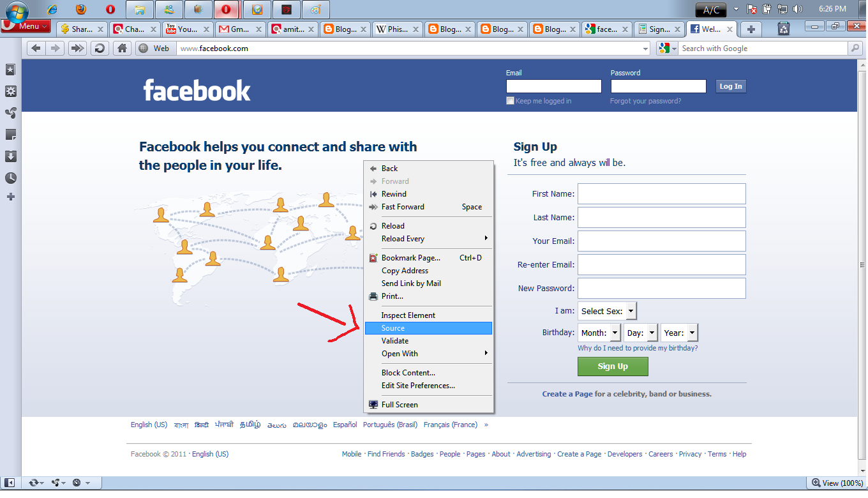Open the birthday Day dropdown
Viewport: 868px width, 498px height.
click(x=640, y=333)
